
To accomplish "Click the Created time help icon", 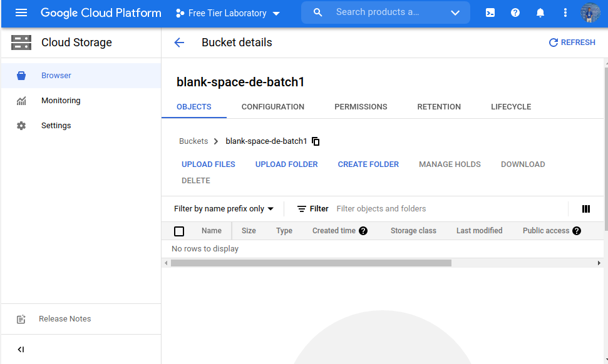I will pos(363,231).
